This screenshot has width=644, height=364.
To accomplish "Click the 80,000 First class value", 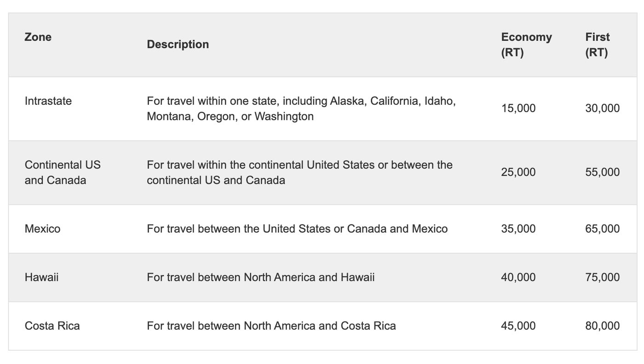I will pos(602,326).
